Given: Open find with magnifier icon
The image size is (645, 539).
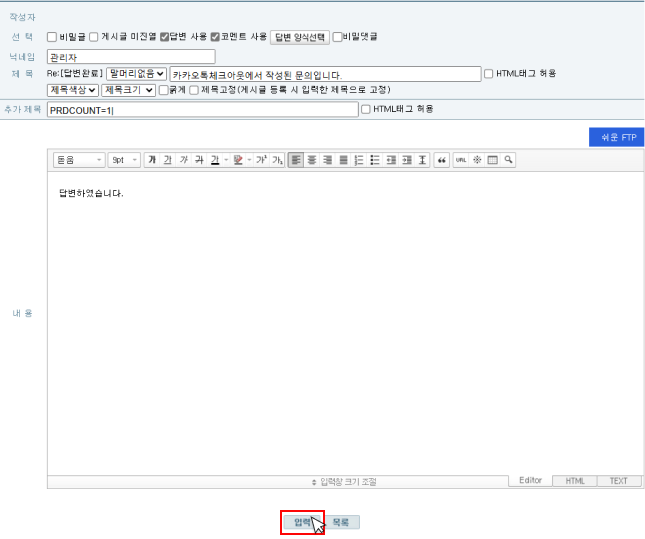Looking at the screenshot, I should tap(508, 160).
